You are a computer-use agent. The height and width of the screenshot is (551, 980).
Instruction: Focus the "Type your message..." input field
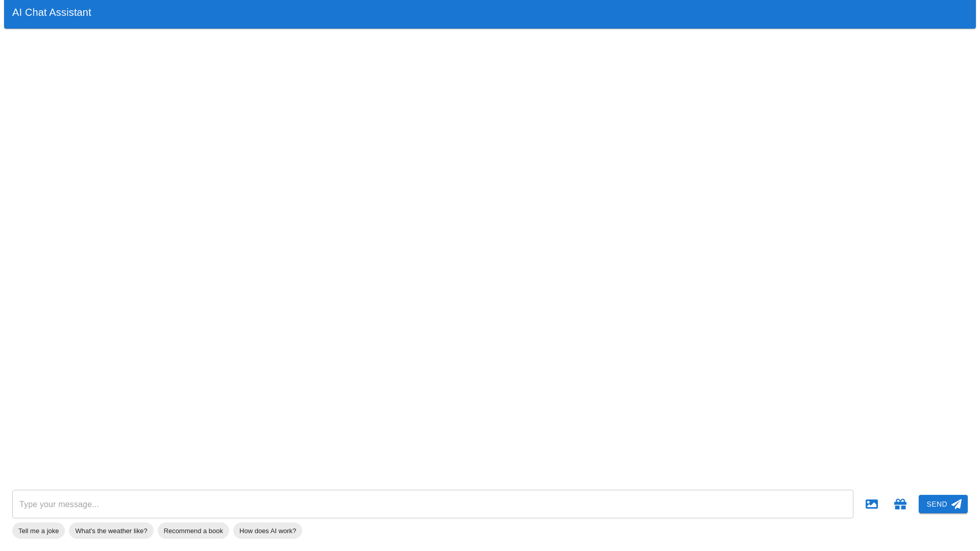coord(433,504)
